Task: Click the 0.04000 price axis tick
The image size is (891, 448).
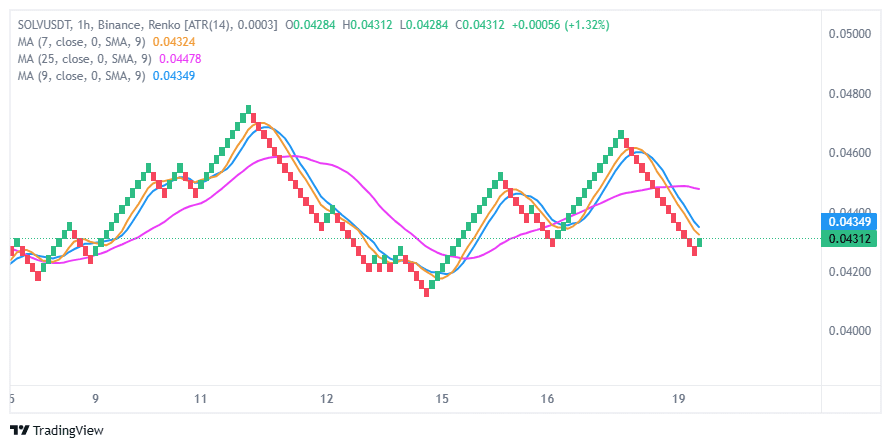Action: [x=850, y=331]
